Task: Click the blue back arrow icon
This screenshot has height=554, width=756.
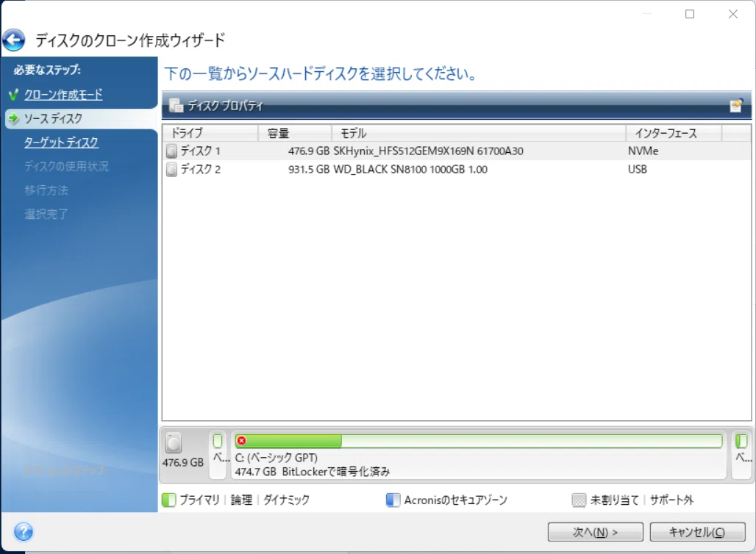Action: [13, 40]
